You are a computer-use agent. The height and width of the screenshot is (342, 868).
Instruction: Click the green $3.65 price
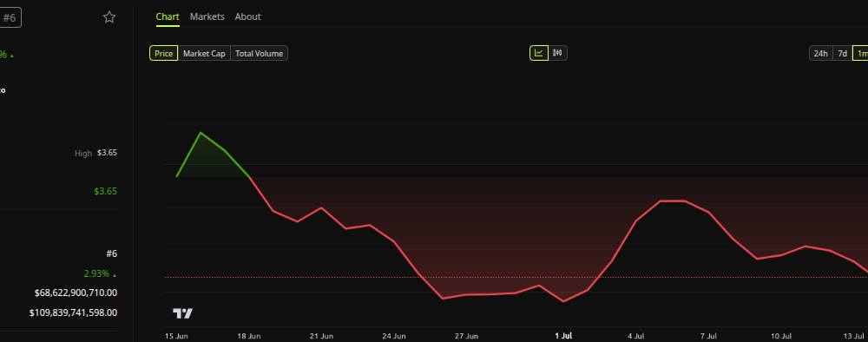pyautogui.click(x=106, y=191)
